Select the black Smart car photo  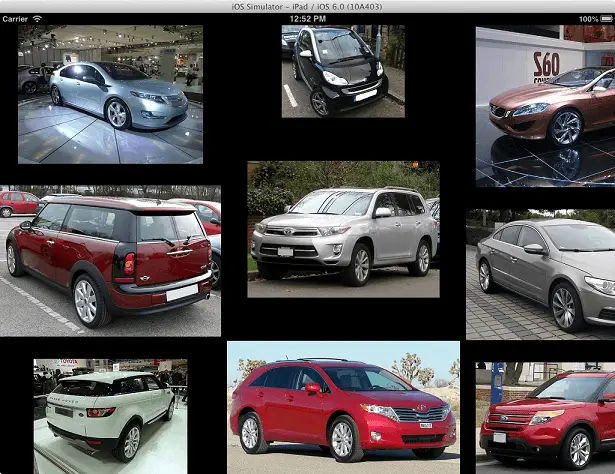point(342,71)
